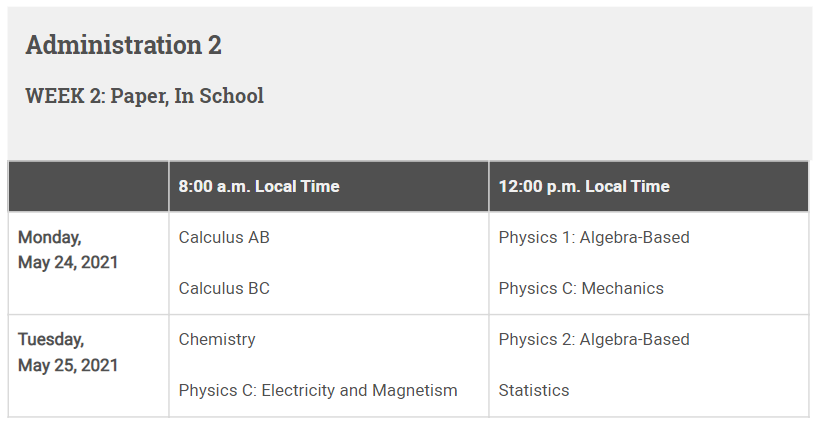Select the Calculus AB exam entry
The image size is (819, 428).
click(x=224, y=238)
